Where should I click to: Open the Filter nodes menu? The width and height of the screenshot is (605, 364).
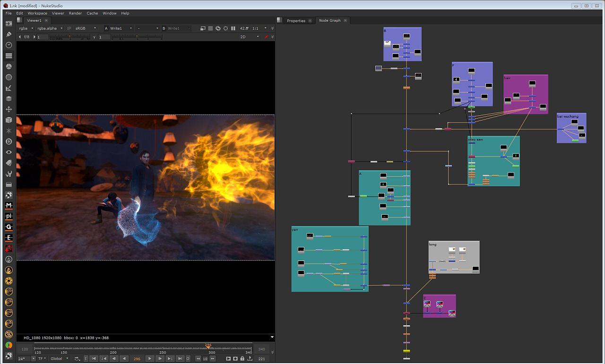click(9, 77)
